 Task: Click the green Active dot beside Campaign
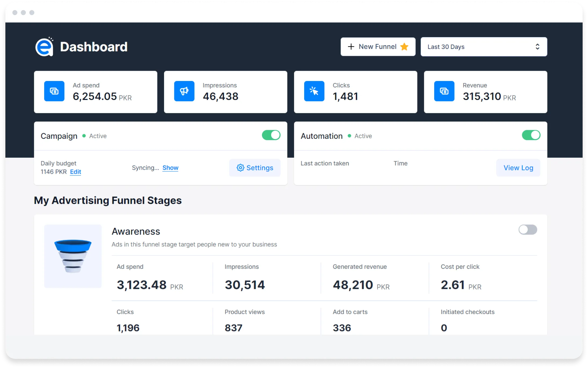point(84,136)
